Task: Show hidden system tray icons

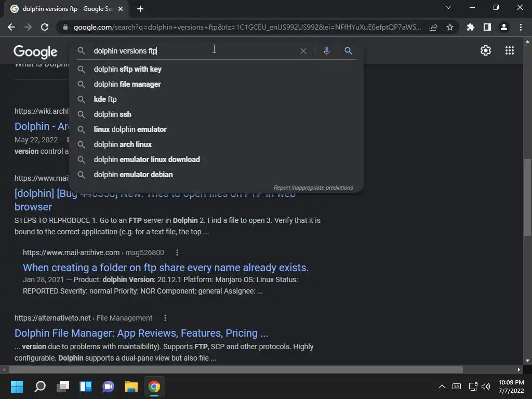Action: (x=442, y=387)
